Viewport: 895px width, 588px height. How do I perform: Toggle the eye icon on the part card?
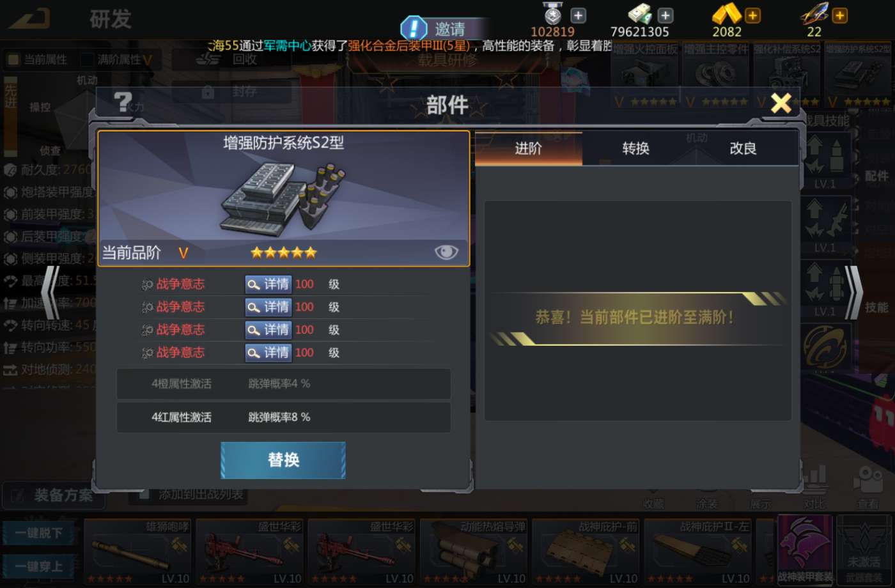coord(446,252)
